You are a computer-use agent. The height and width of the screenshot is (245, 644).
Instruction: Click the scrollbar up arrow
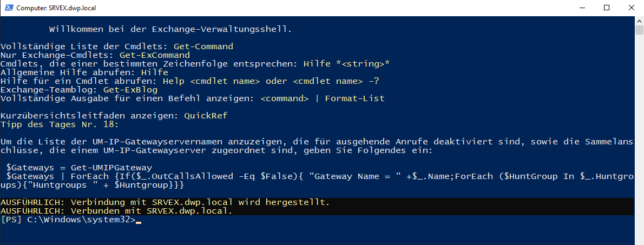click(639, 21)
